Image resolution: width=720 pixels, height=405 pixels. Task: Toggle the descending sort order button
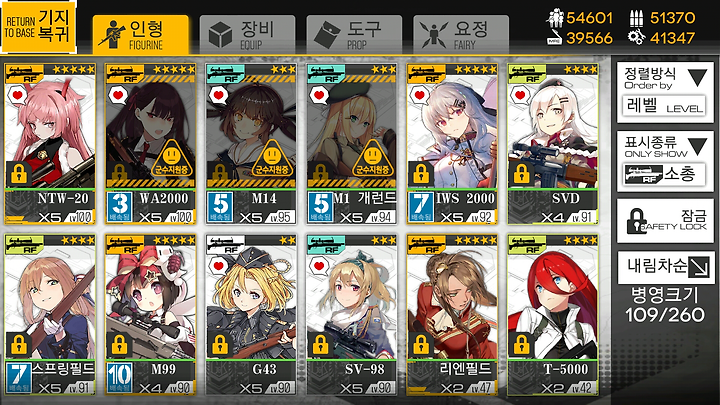point(666,267)
